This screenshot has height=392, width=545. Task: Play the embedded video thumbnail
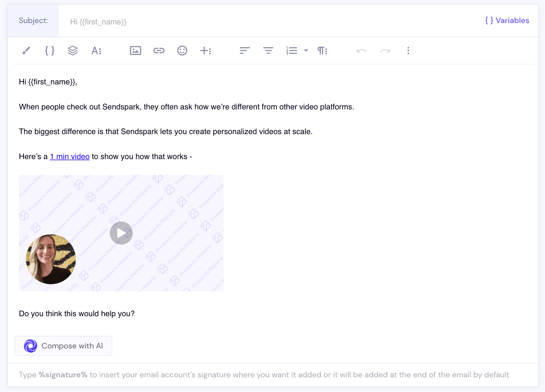click(x=121, y=233)
